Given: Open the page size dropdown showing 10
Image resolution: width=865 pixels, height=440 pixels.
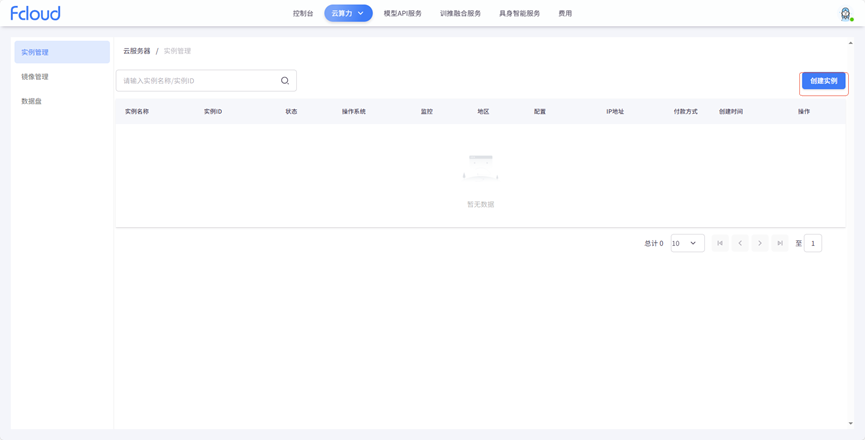Looking at the screenshot, I should pos(687,243).
